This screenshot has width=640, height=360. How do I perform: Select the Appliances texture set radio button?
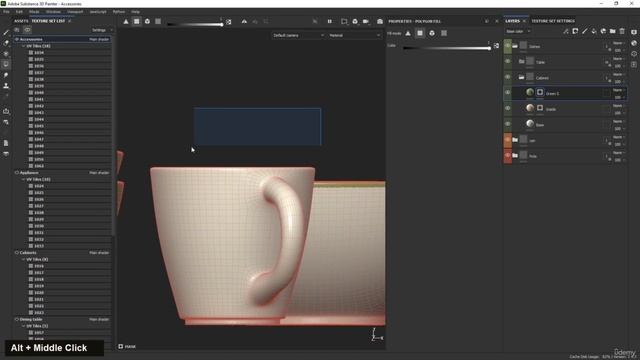click(17, 173)
